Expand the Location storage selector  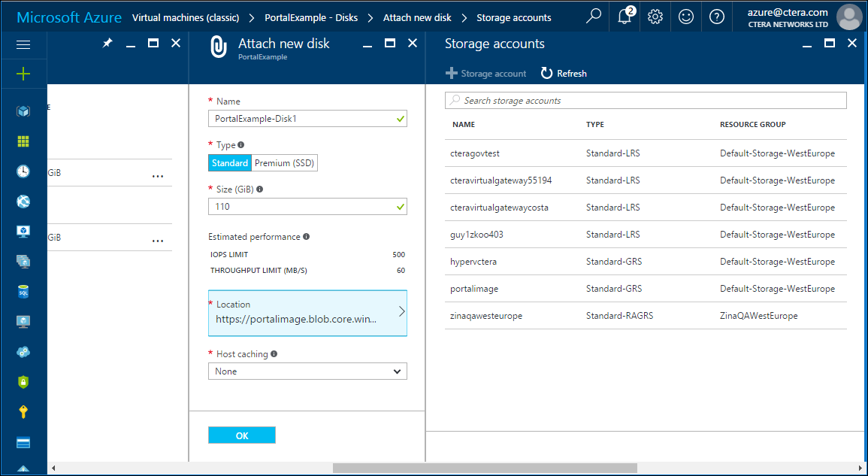(307, 313)
